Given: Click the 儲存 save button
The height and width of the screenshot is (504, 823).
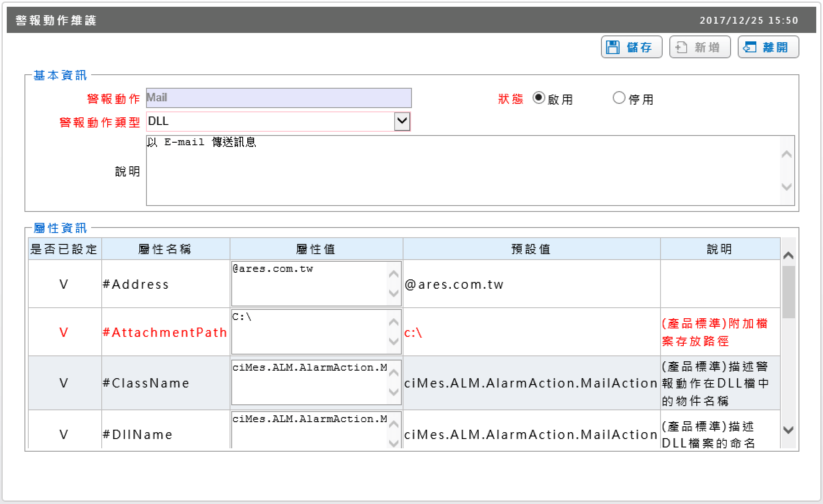Looking at the screenshot, I should pyautogui.click(x=631, y=47).
